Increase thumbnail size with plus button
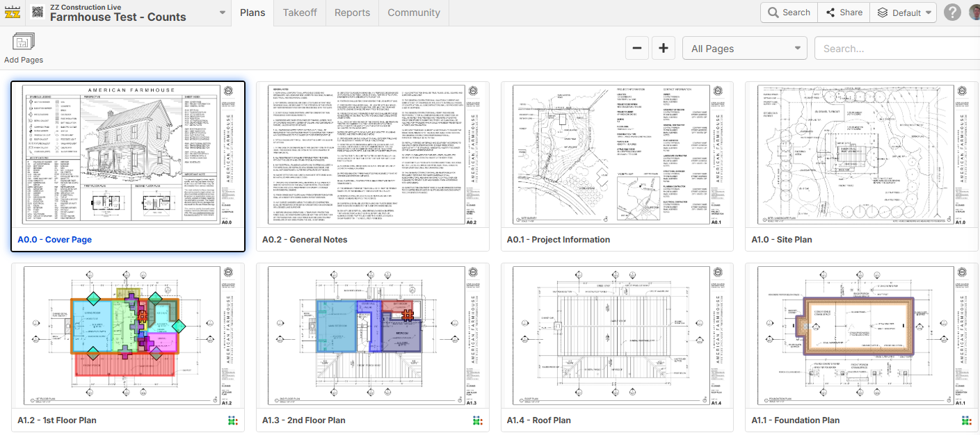The height and width of the screenshot is (435, 980). pyautogui.click(x=663, y=49)
